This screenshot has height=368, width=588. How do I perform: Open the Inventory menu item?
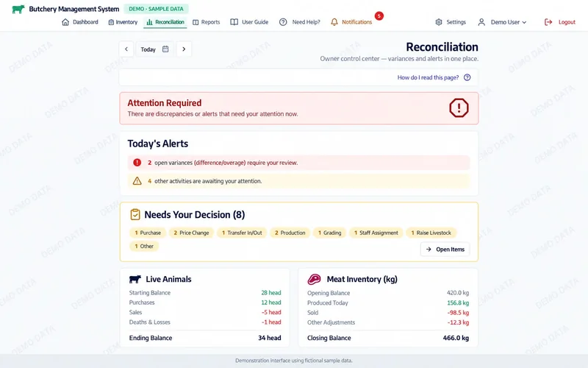(x=123, y=22)
